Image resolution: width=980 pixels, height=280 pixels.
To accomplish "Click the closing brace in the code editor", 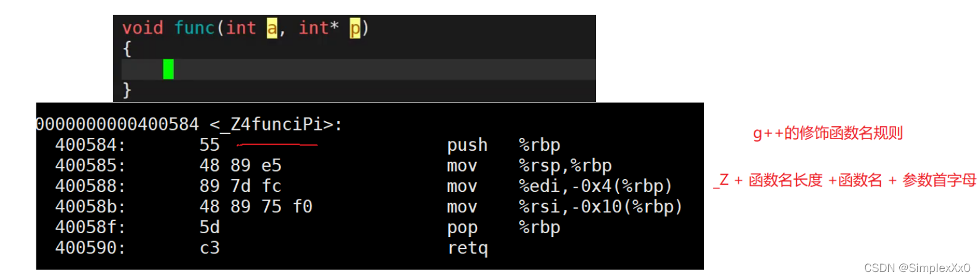I will pos(127,90).
